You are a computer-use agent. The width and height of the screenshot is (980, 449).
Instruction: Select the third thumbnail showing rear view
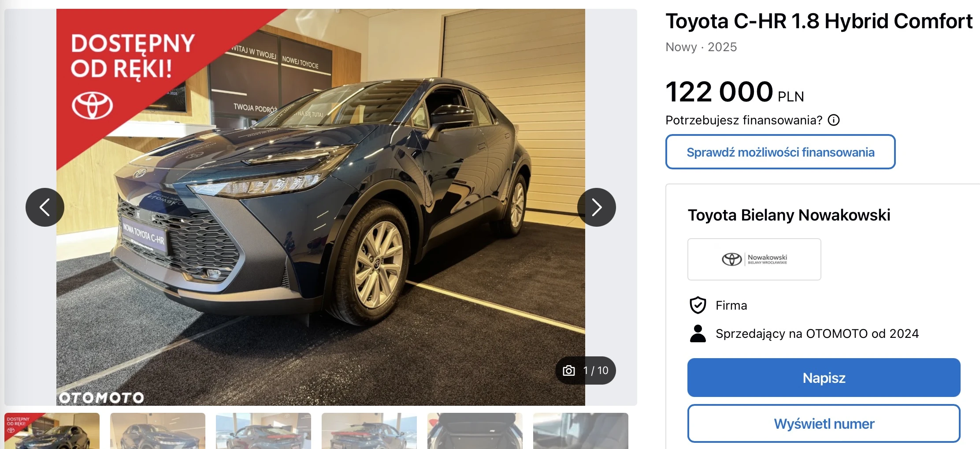pyautogui.click(x=264, y=431)
